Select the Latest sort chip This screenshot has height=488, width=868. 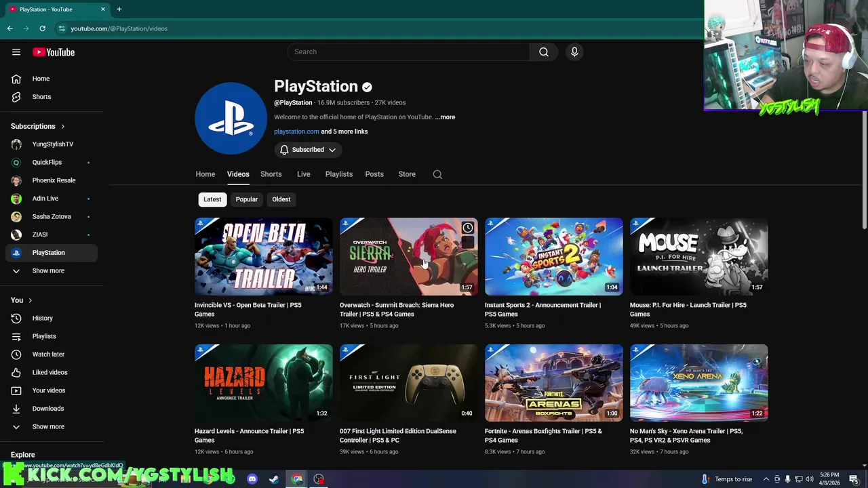pyautogui.click(x=212, y=199)
